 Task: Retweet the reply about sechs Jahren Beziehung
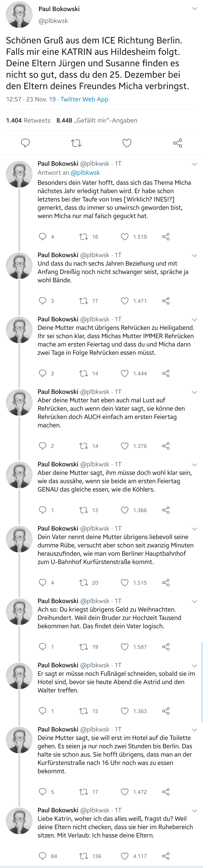pos(83,301)
